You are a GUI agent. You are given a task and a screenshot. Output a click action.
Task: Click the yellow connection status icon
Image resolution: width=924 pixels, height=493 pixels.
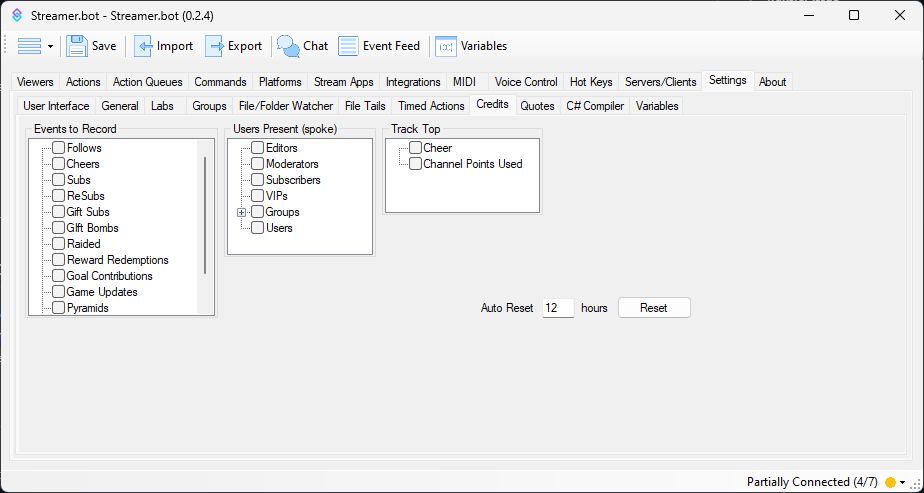890,482
